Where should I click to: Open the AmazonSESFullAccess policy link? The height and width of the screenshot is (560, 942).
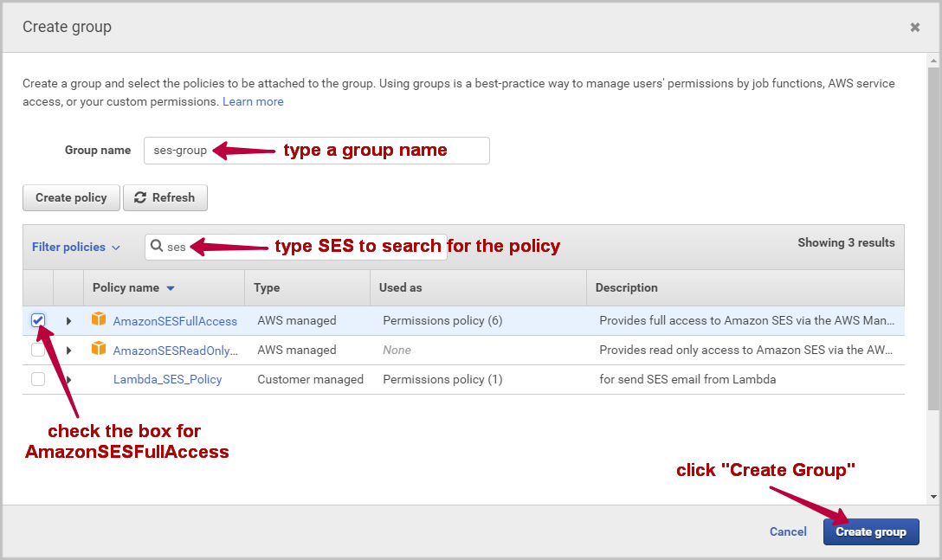pyautogui.click(x=175, y=321)
